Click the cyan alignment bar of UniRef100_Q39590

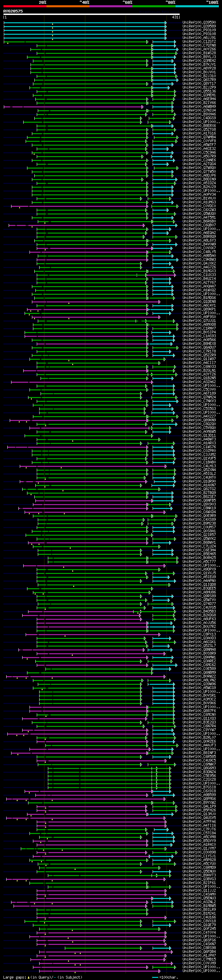(x=85, y=23)
